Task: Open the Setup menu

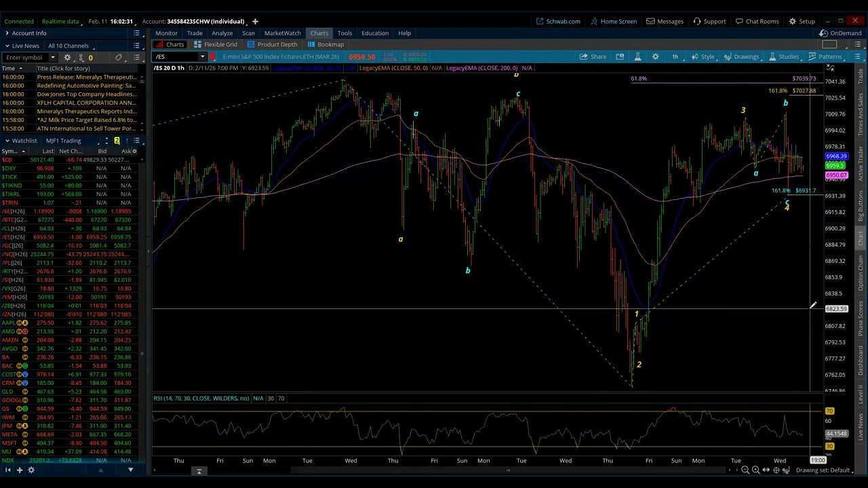Action: click(x=802, y=21)
